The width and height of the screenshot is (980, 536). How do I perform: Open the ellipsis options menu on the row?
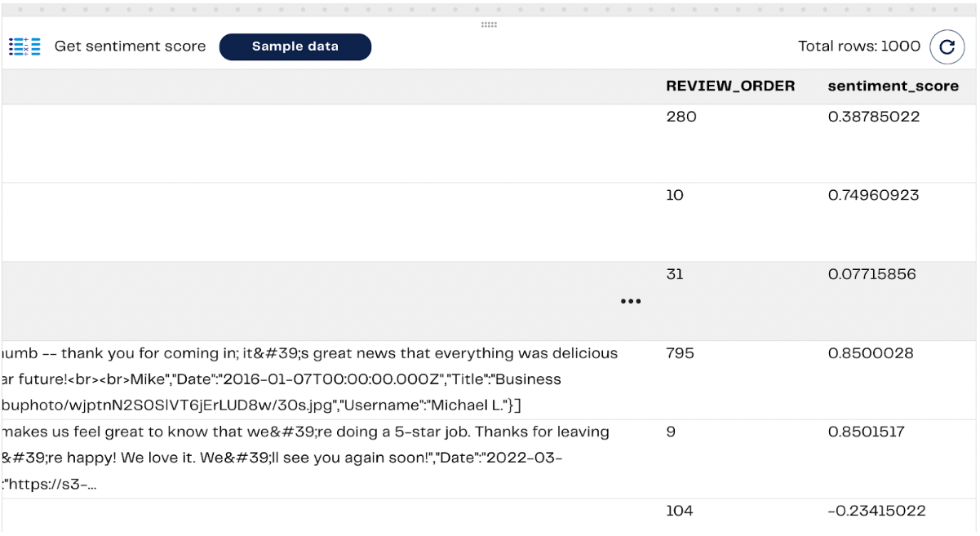[631, 301]
